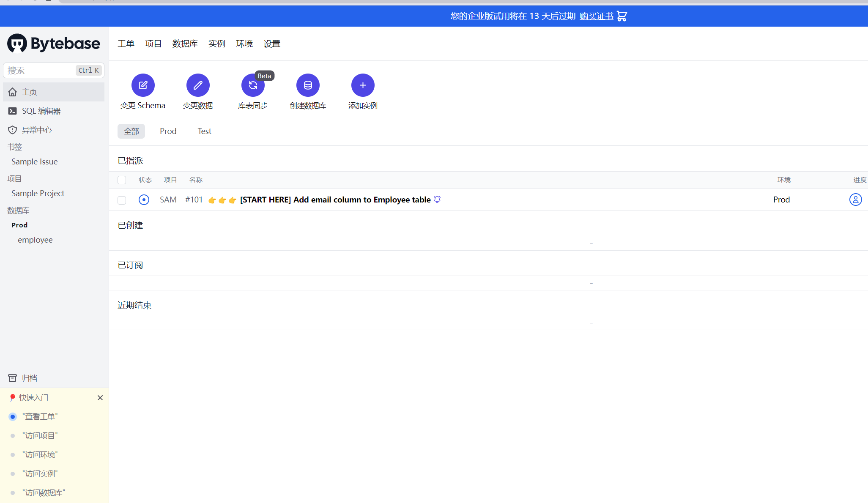Click the 搜索 search field

pos(54,70)
